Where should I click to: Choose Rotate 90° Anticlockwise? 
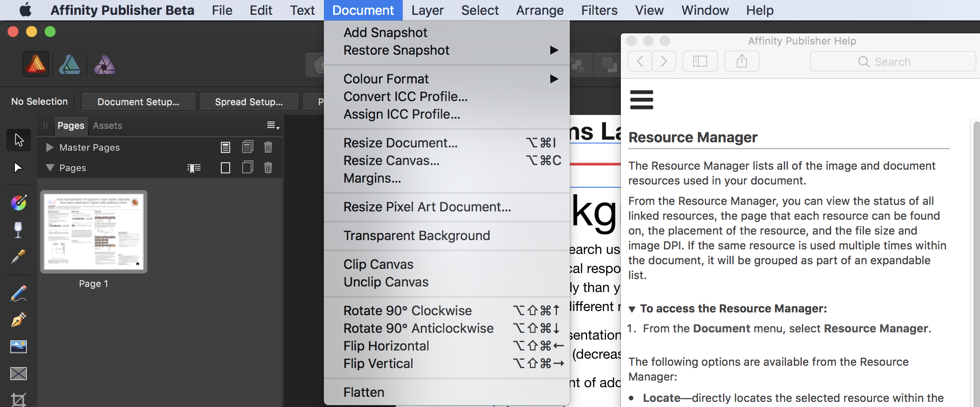coord(447,328)
